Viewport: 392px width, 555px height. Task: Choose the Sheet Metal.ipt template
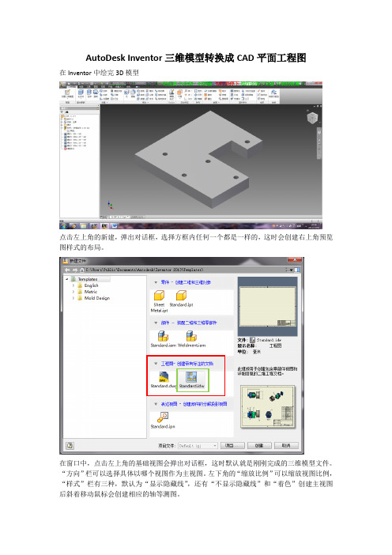[159, 301]
